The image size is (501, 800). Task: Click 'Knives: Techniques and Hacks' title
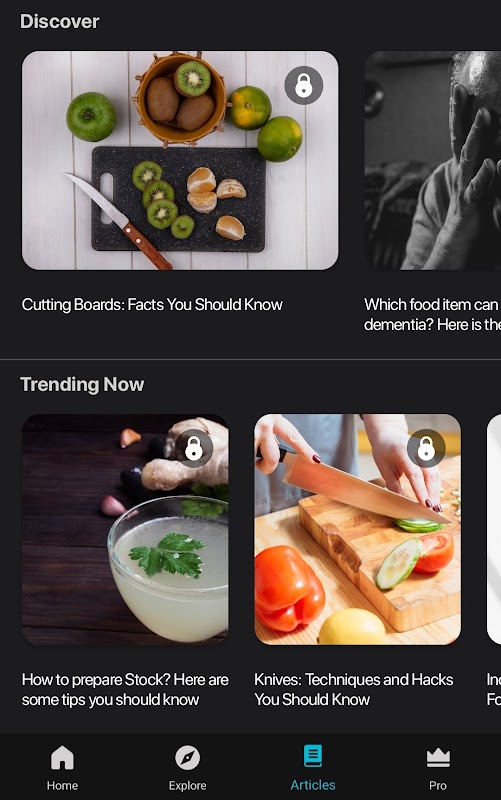coord(354,689)
